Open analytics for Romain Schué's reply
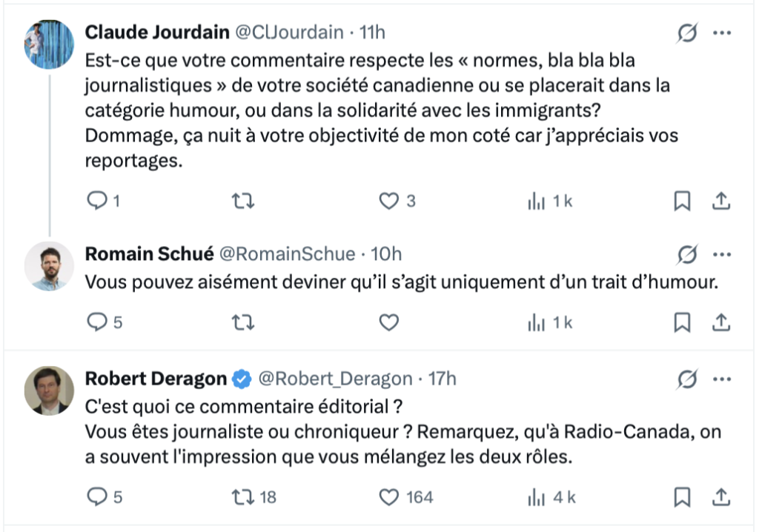The height and width of the screenshot is (532, 759). (537, 322)
